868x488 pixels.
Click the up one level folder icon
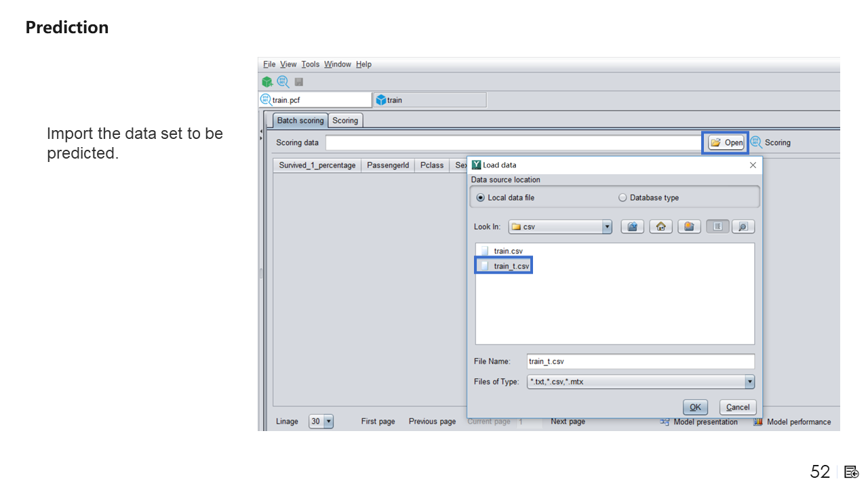[x=632, y=227]
